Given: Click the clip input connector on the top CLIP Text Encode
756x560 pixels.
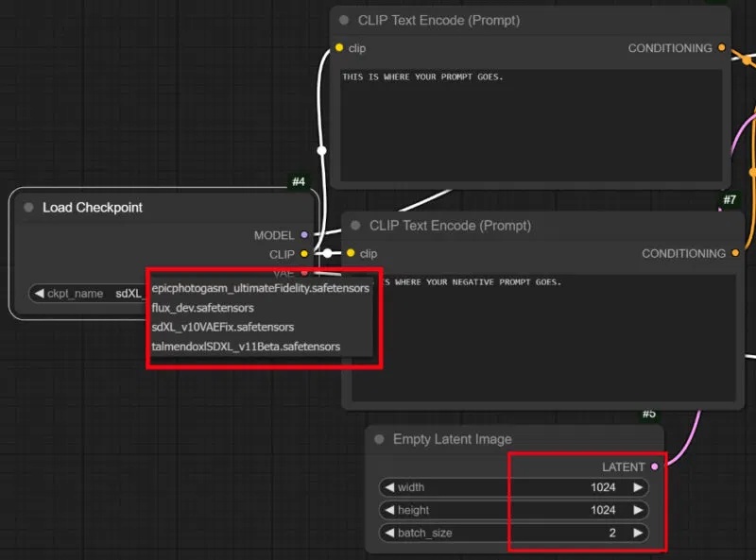Looking at the screenshot, I should coord(339,48).
